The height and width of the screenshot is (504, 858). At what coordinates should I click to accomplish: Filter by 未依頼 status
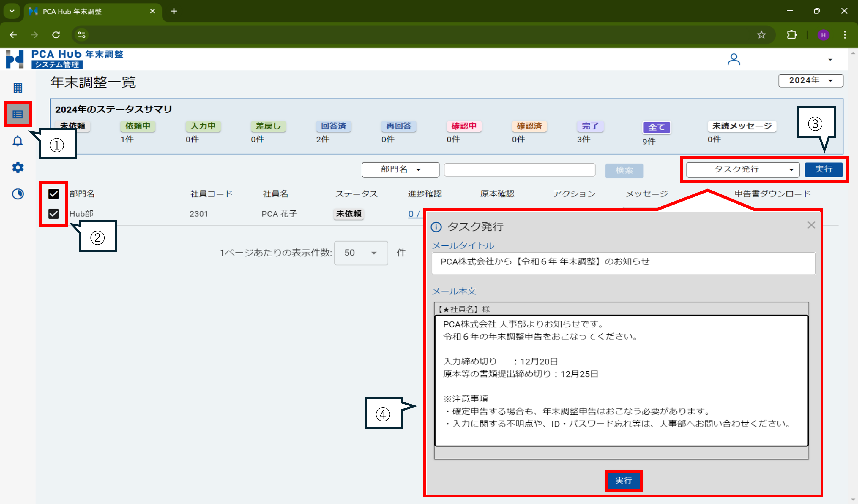click(72, 126)
